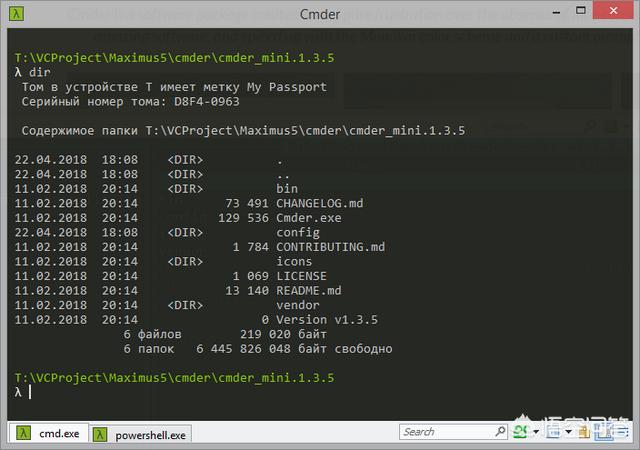
Task: Click the green new console icon
Action: click(x=520, y=432)
